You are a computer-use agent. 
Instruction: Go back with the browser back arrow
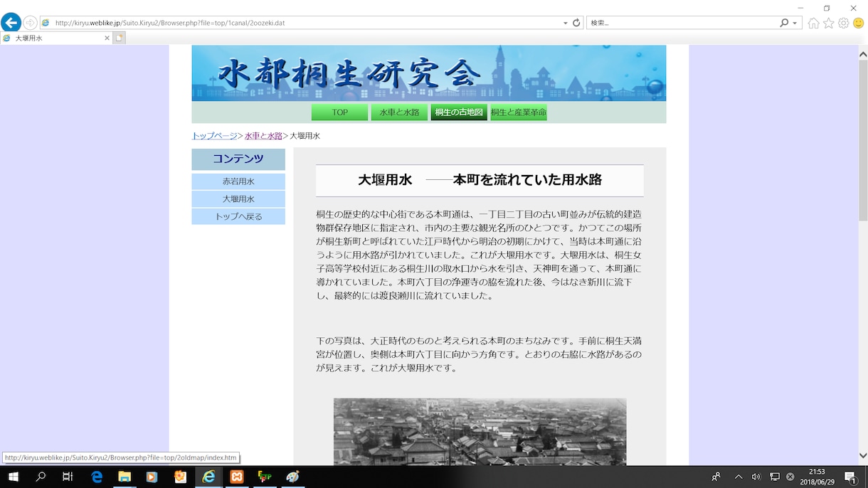pyautogui.click(x=11, y=23)
